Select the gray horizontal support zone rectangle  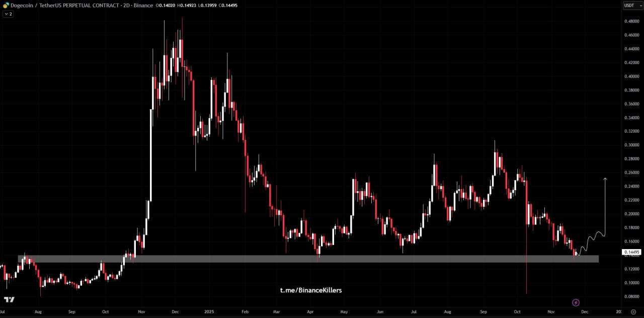(x=302, y=259)
